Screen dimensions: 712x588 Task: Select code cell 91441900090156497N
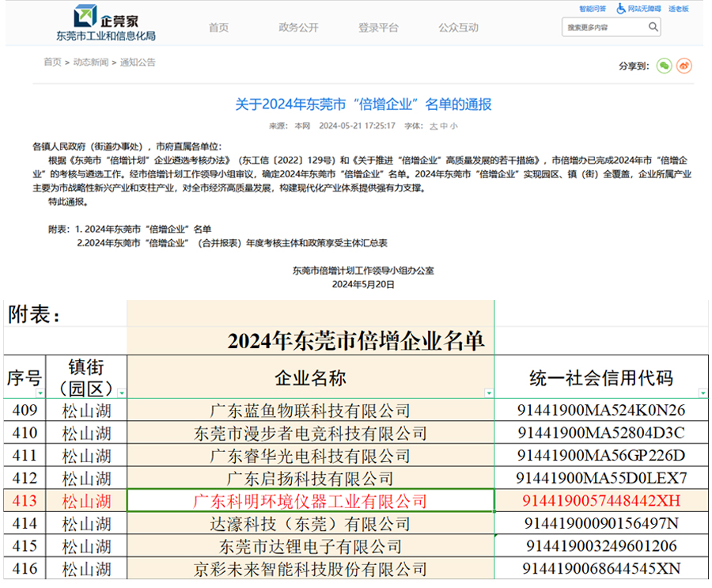(x=601, y=524)
